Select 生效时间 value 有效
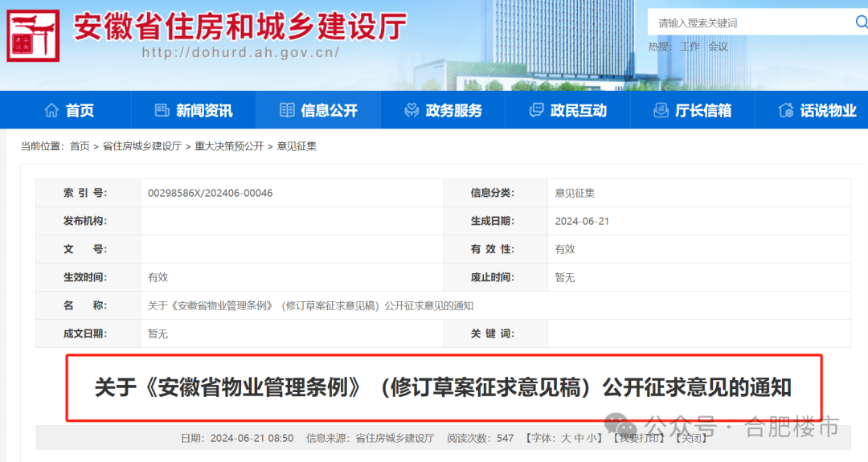The height and width of the screenshot is (462, 868). [x=158, y=278]
